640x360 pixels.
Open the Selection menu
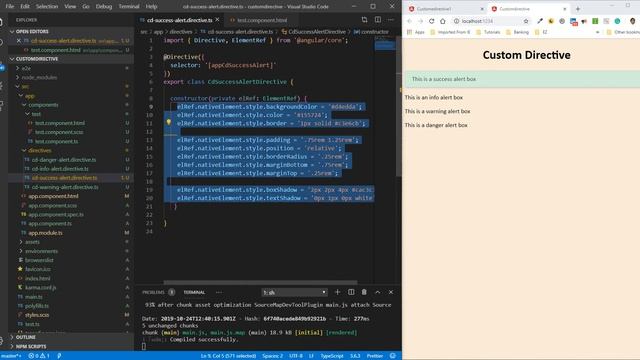(x=47, y=7)
